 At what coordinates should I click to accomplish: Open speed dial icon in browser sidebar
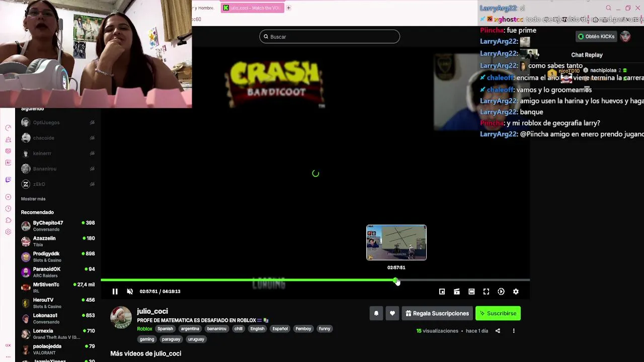click(8, 128)
